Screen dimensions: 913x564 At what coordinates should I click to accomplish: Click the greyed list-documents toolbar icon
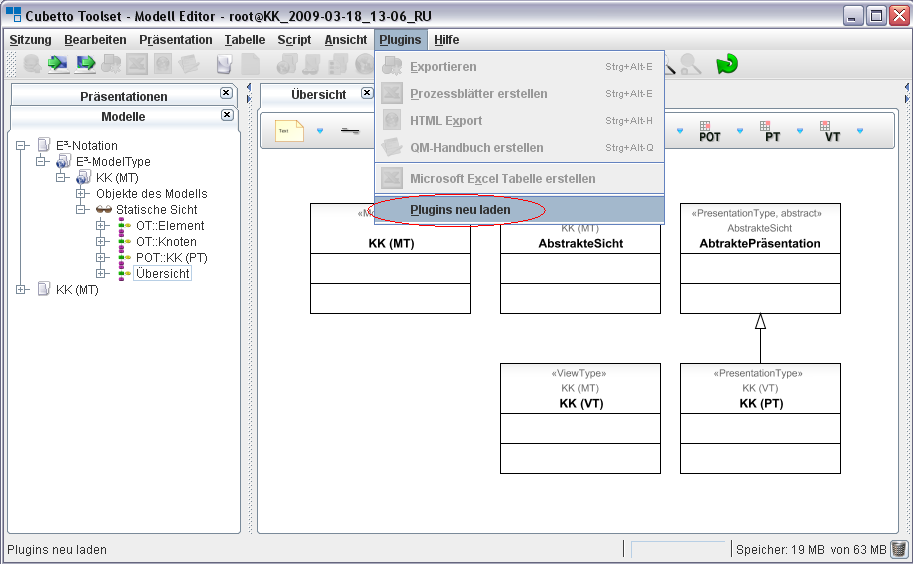(338, 63)
